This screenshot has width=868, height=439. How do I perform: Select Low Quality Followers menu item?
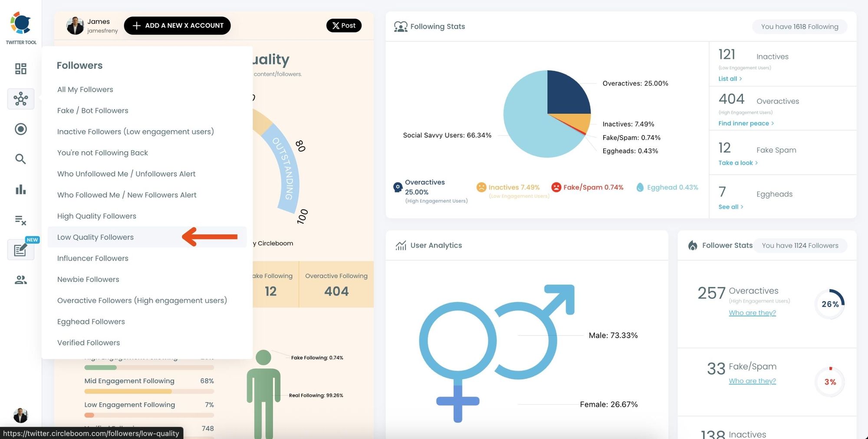click(x=95, y=237)
